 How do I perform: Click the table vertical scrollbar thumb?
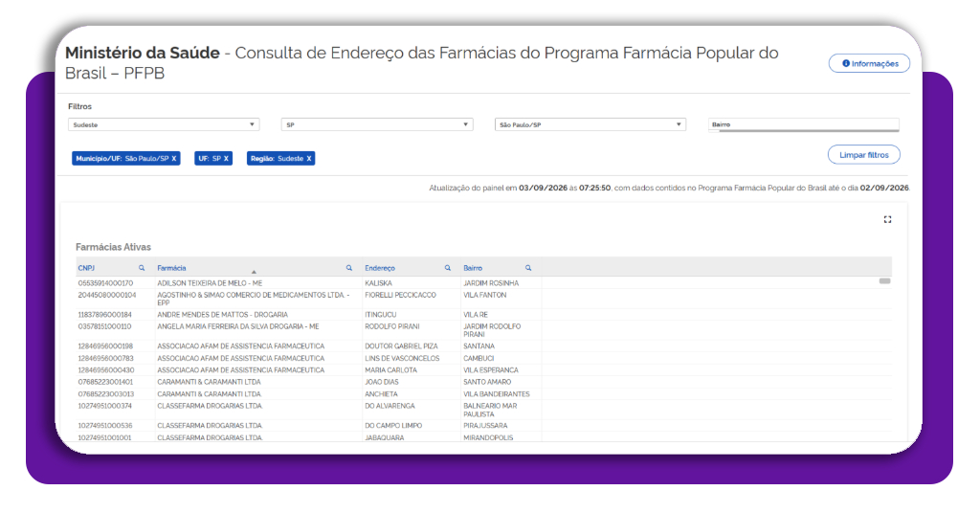(884, 281)
